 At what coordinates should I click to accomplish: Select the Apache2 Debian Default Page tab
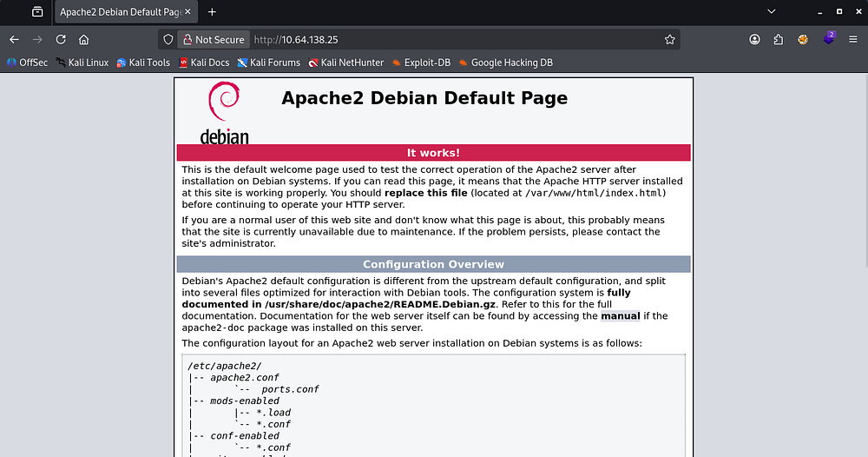click(x=118, y=12)
